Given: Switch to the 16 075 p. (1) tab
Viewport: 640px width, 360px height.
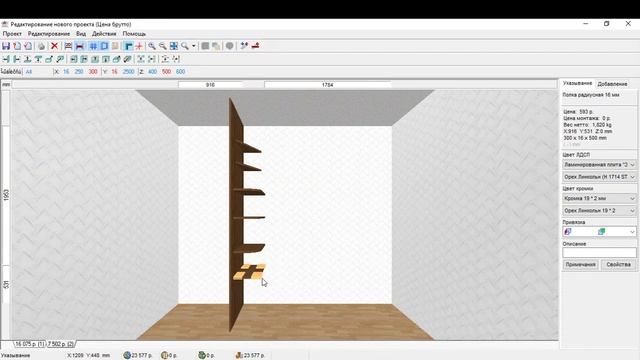Looking at the screenshot, I should [x=30, y=344].
